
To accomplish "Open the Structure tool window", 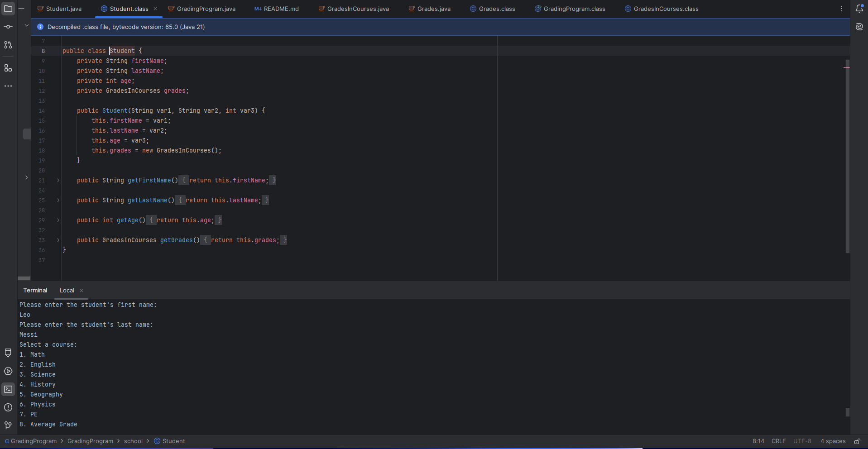I will [8, 68].
